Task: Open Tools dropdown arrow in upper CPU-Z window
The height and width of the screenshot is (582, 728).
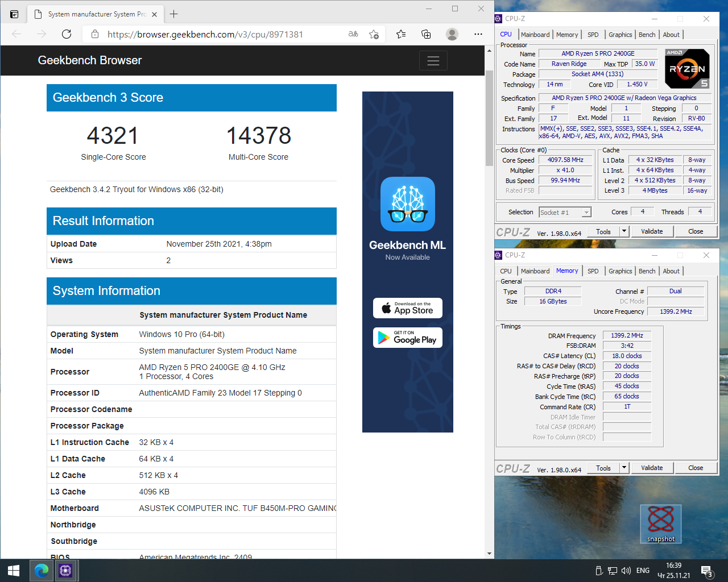Action: 624,231
